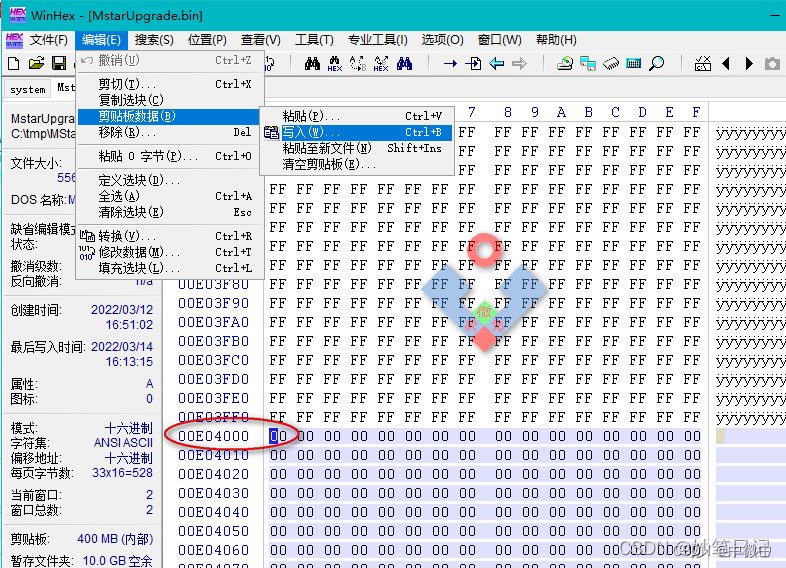Click the HEX icon beside 文件 menu

[15, 40]
